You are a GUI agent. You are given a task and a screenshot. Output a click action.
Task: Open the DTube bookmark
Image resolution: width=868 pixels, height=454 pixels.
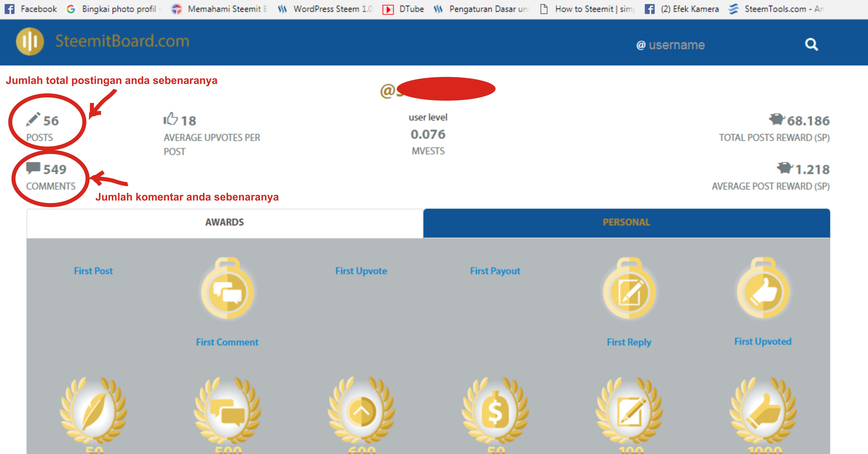pos(403,9)
